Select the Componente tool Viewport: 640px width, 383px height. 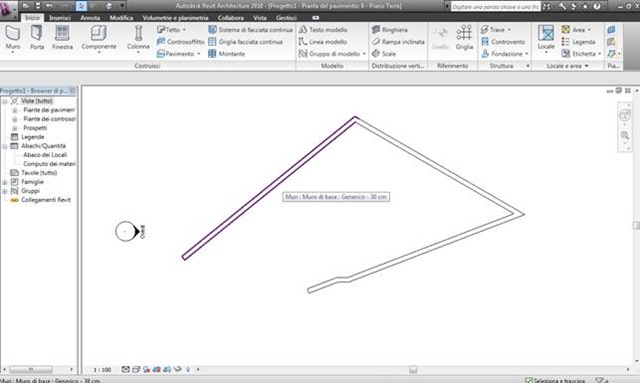tap(99, 39)
